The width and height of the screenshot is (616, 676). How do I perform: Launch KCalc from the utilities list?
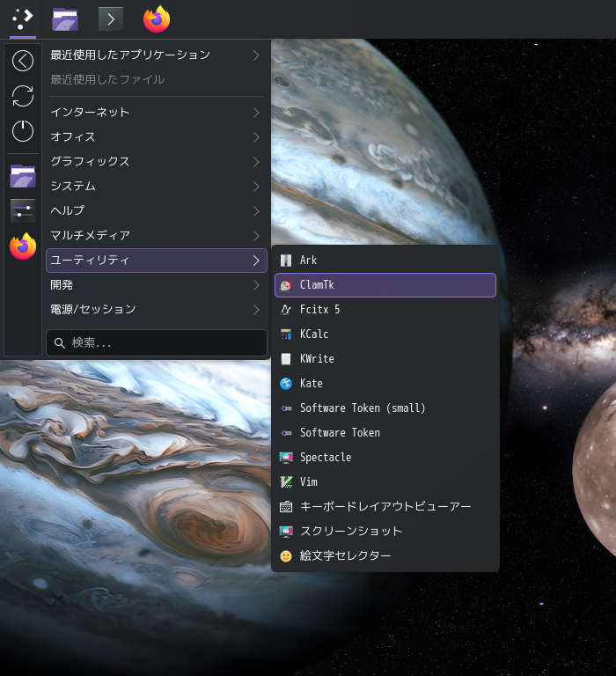point(385,334)
